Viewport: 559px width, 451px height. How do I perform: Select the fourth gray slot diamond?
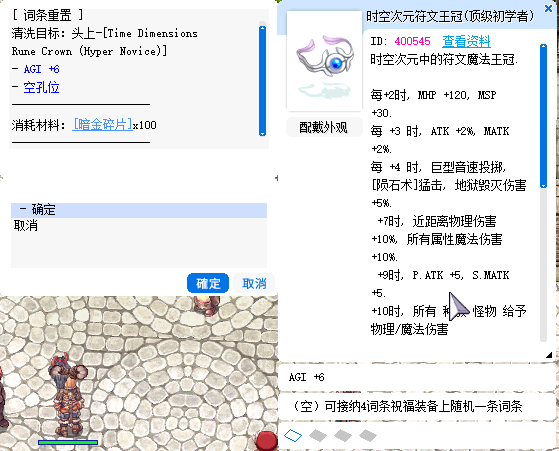pos(368,435)
